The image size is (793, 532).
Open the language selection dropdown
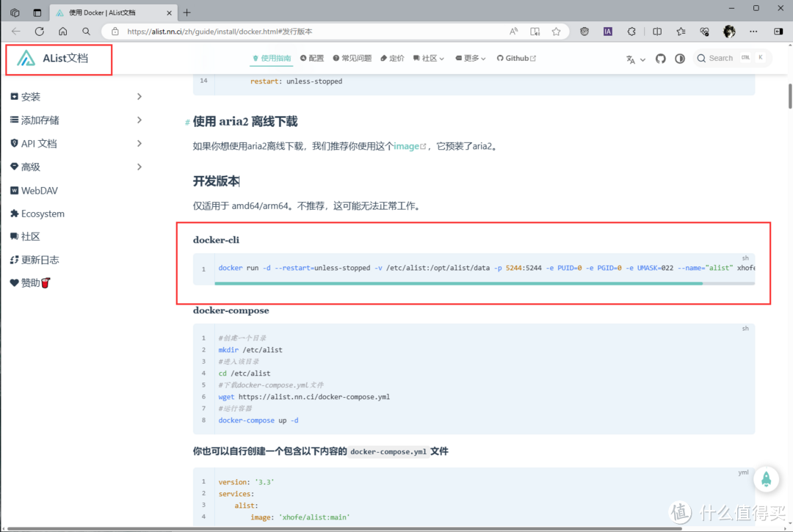[x=635, y=59]
